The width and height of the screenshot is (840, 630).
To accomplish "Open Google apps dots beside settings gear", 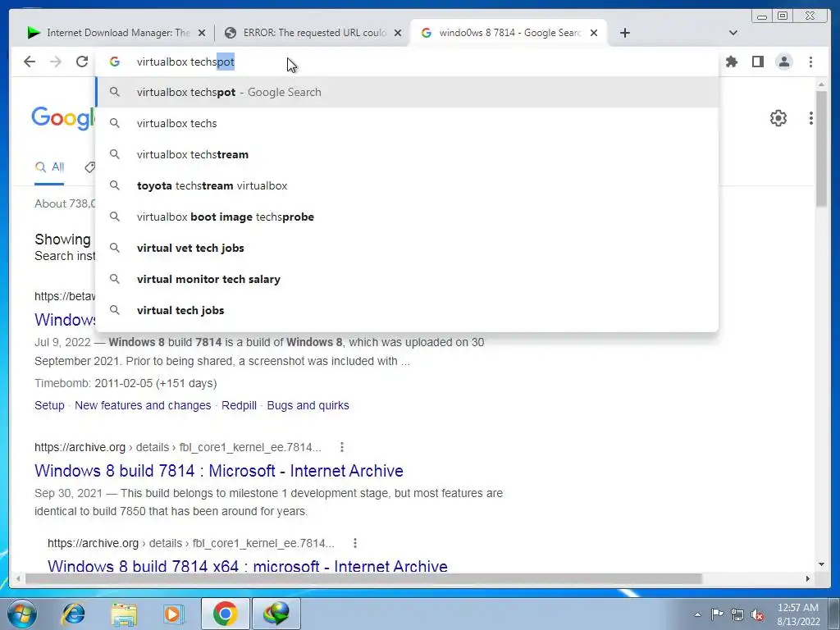I will click(811, 118).
